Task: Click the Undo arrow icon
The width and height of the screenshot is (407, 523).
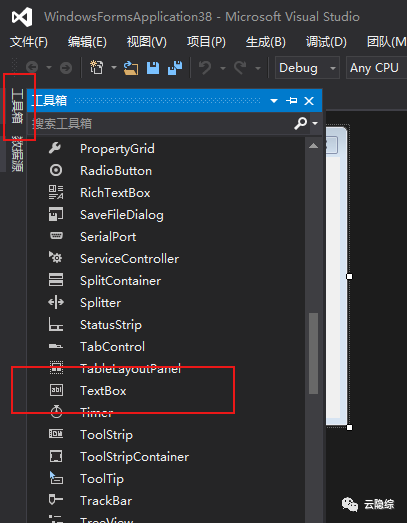Action: pyautogui.click(x=205, y=68)
